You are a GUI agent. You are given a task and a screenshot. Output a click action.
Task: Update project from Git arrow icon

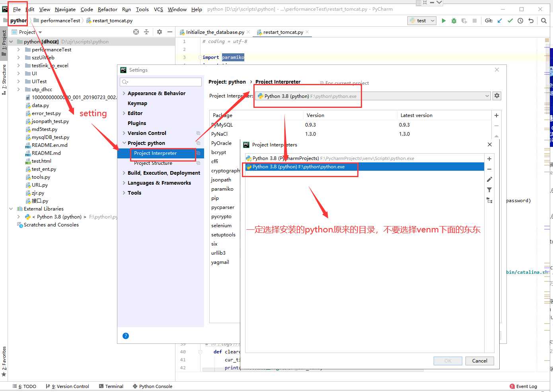coord(500,21)
